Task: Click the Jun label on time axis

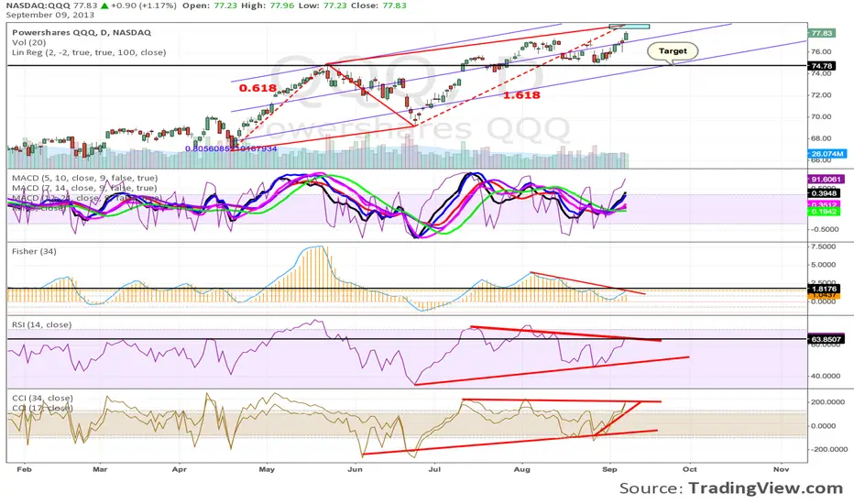Action: click(356, 469)
